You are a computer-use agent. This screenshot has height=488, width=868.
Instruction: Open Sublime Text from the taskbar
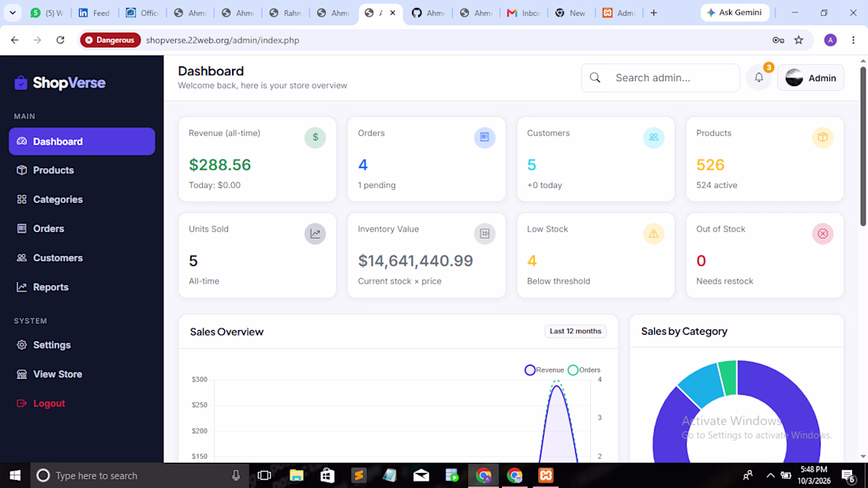(359, 475)
